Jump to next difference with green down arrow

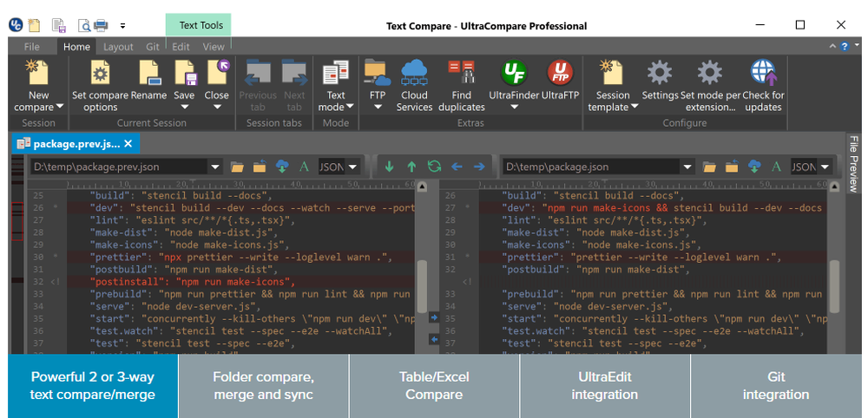click(389, 167)
